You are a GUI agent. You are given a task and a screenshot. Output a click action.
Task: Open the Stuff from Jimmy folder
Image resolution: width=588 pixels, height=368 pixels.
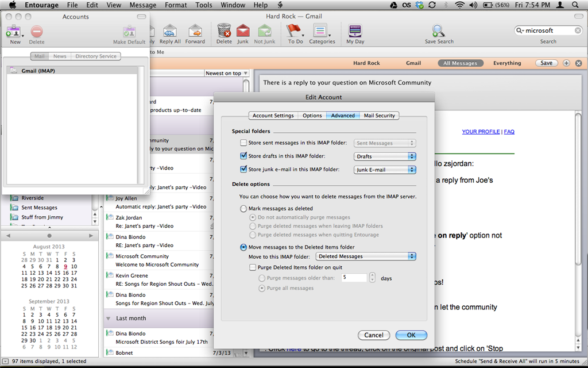tap(42, 217)
